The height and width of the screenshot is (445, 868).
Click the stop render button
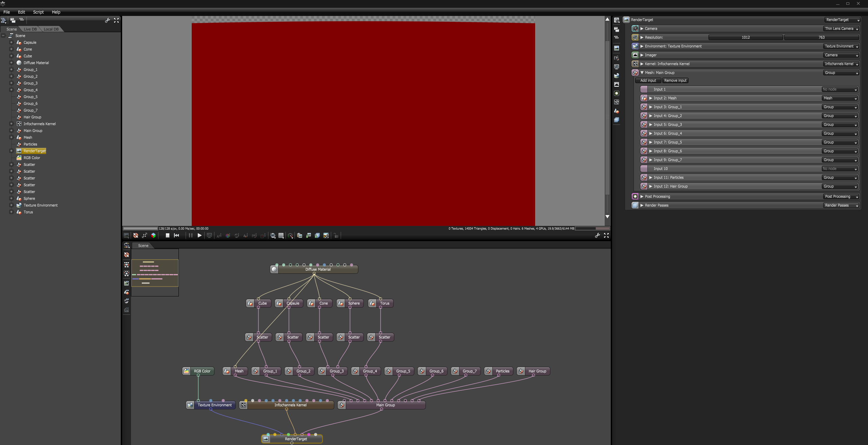167,235
